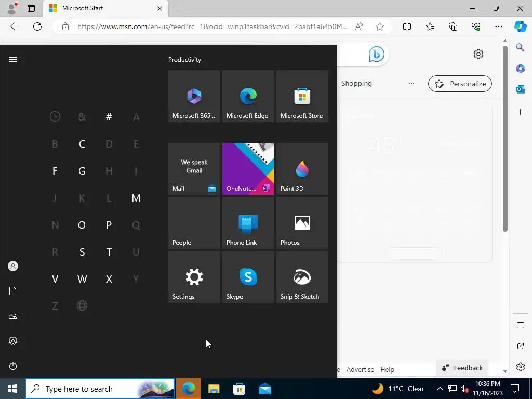This screenshot has height=399, width=532.
Task: Expand the Start menu hamburger button
Action: [x=13, y=59]
